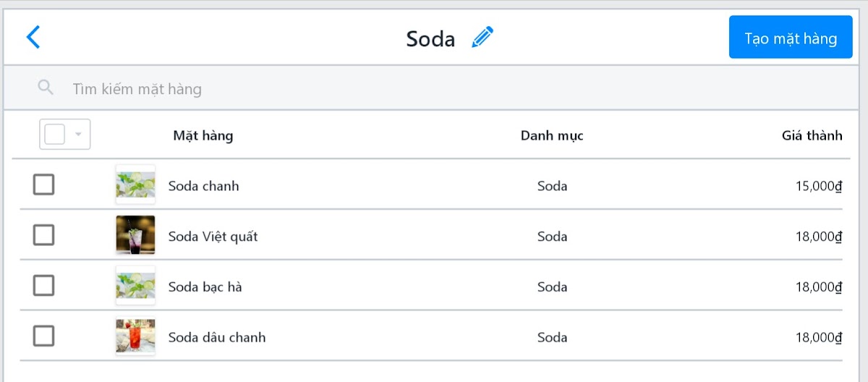
Task: Select the Soda Việt quất row checkbox
Action: (x=43, y=235)
